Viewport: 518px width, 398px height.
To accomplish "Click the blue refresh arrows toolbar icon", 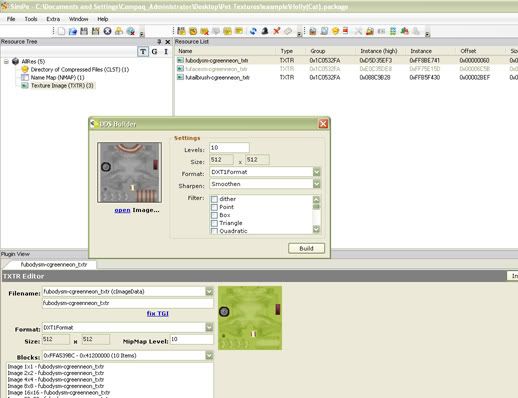I will point(253,31).
